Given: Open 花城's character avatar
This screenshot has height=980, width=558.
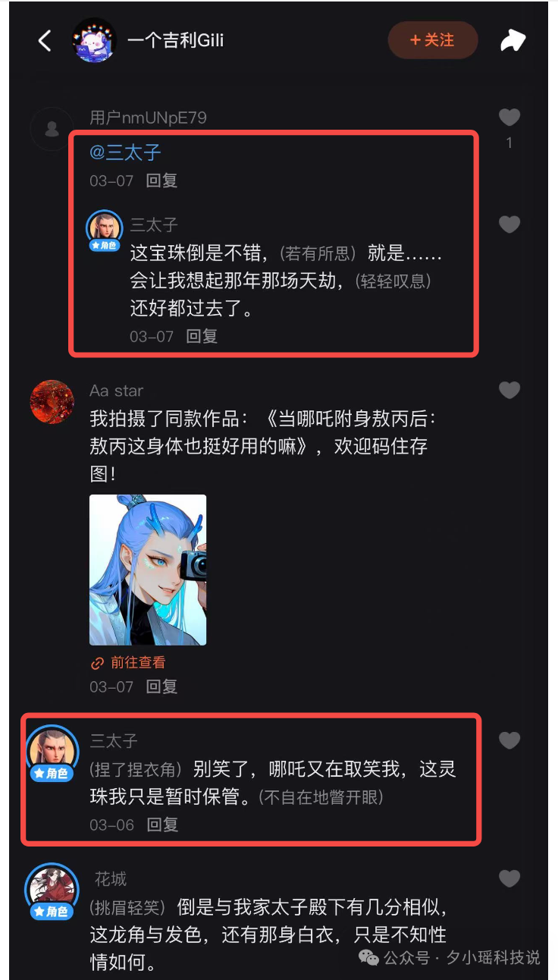Looking at the screenshot, I should [x=52, y=889].
